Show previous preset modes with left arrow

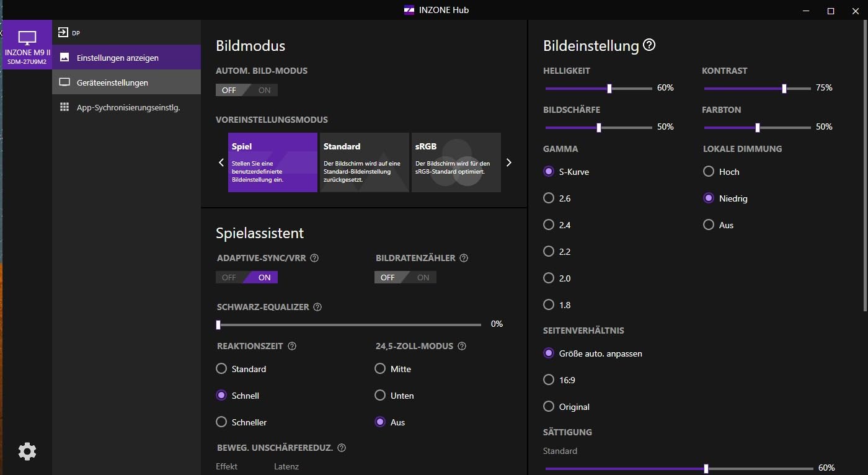(x=221, y=162)
